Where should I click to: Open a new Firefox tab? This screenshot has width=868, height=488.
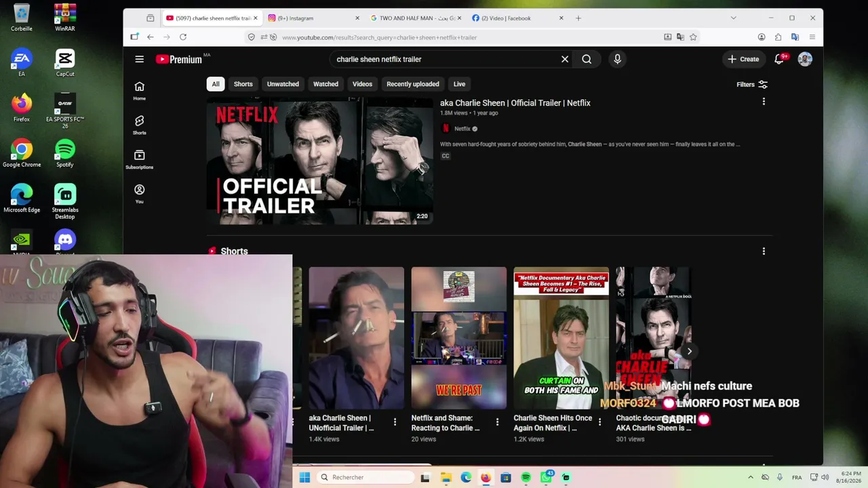click(578, 18)
